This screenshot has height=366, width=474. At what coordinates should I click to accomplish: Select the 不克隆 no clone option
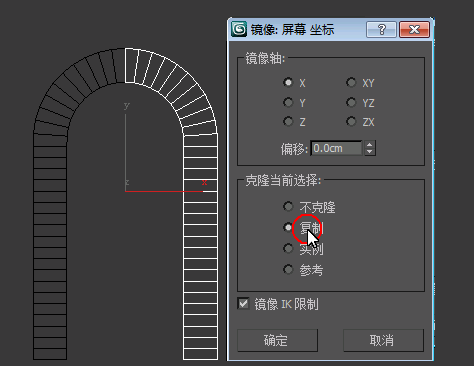point(288,207)
